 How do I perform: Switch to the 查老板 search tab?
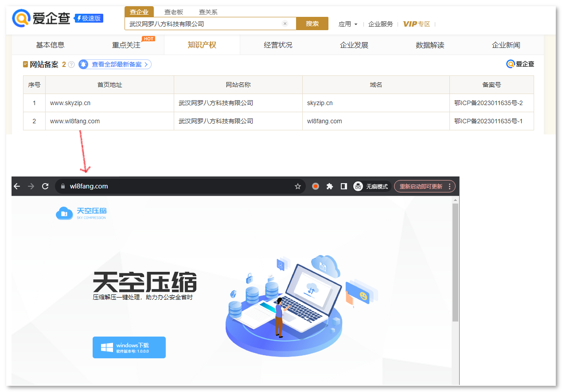(x=174, y=12)
